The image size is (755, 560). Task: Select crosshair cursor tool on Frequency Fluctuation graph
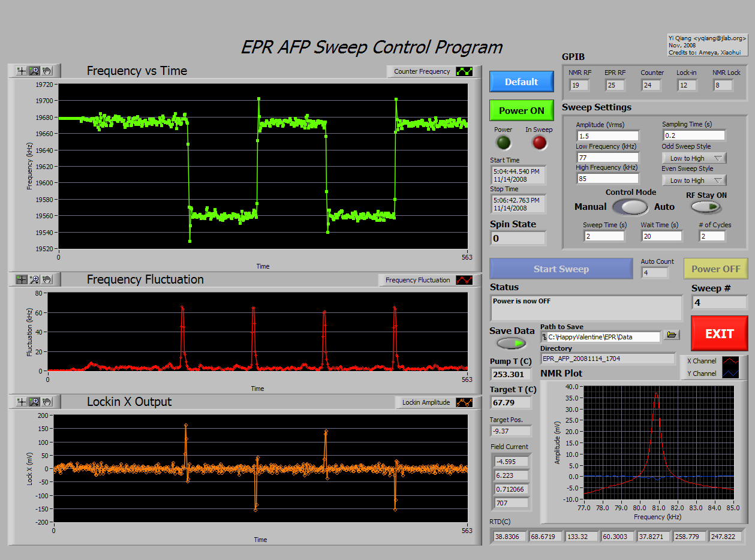[22, 279]
